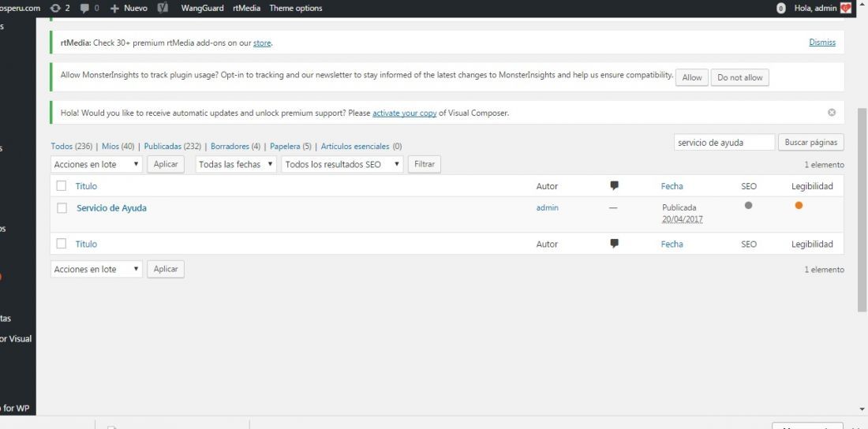Screen dimensions: 868x429
Task: Open Todos los resultados SEO dropdown
Action: click(x=342, y=164)
